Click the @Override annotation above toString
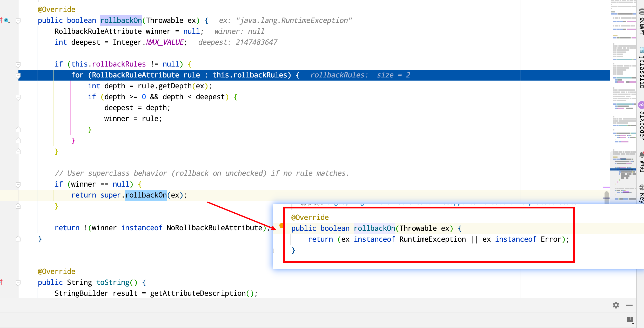This screenshot has height=328, width=644. [57, 271]
